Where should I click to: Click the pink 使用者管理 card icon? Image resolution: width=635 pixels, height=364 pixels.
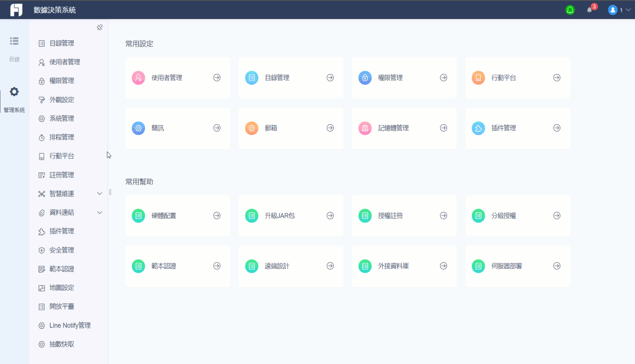pos(138,78)
